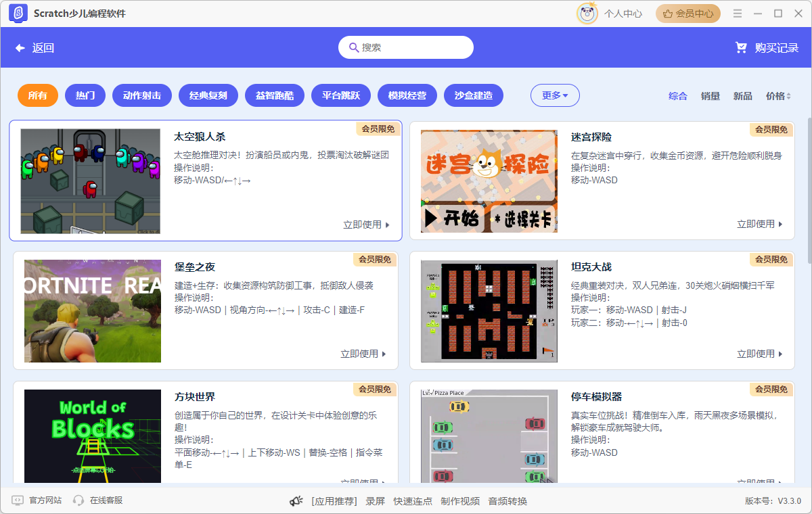This screenshot has height=514, width=812.
Task: Click 立即使用 for 太空狼人杀
Action: tap(366, 225)
